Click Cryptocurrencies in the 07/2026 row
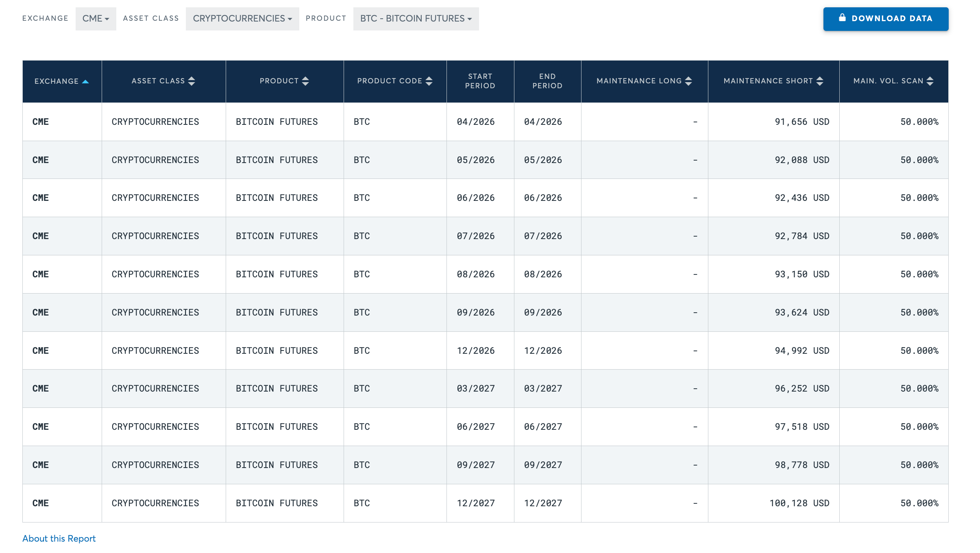 (x=155, y=236)
